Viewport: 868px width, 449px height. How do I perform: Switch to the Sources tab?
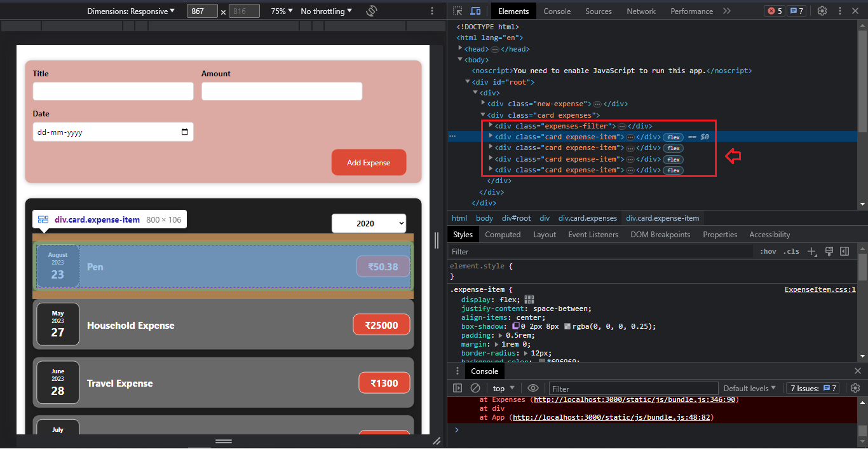coord(599,11)
